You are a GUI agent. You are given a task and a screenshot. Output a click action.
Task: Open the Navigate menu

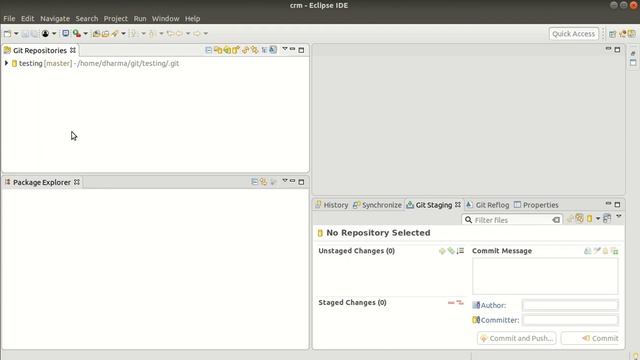(55, 19)
